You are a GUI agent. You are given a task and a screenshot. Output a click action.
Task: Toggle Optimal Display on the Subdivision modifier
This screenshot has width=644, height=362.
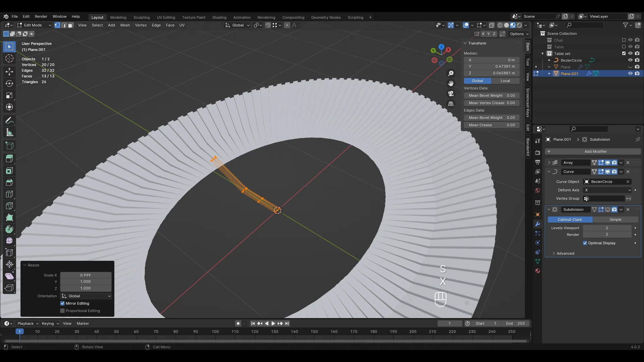[x=585, y=243]
